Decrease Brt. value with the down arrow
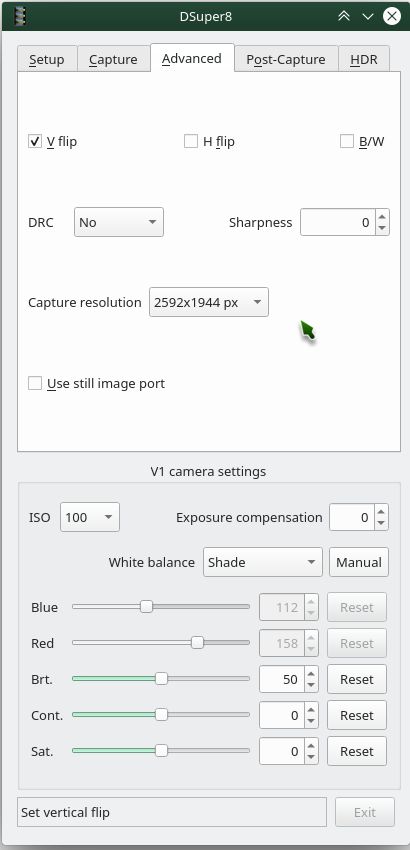410x850 pixels. (x=311, y=685)
